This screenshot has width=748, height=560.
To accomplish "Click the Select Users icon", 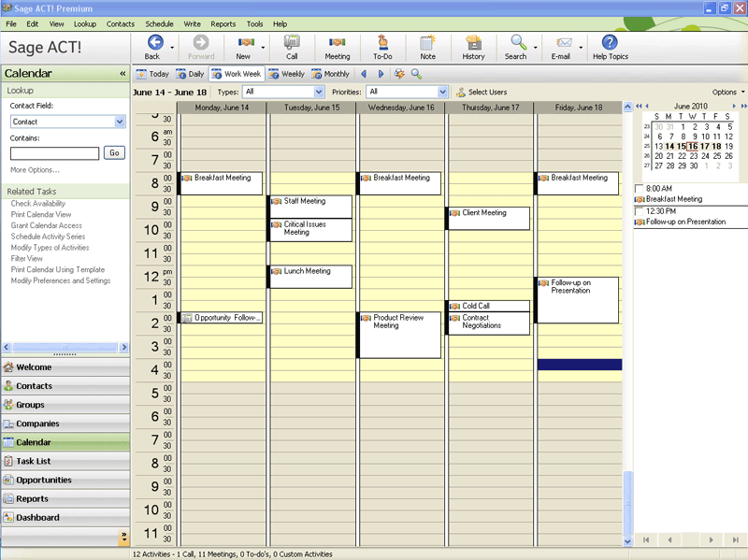I will [461, 93].
